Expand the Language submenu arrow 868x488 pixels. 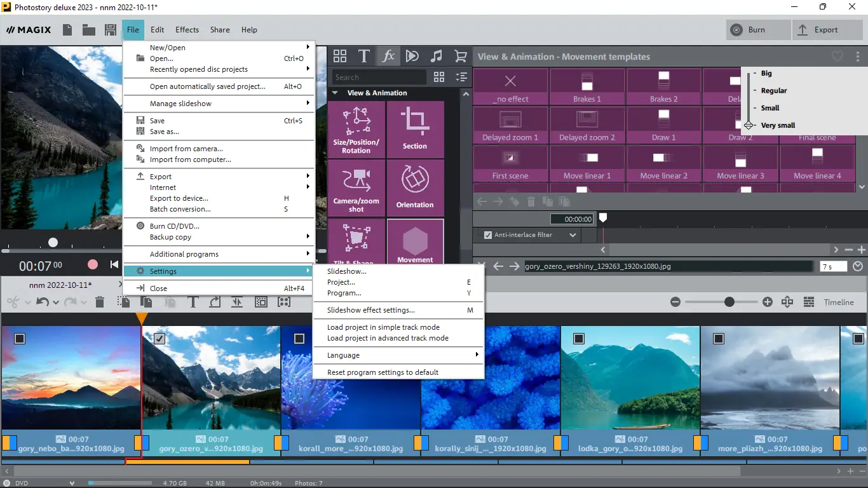coord(477,355)
